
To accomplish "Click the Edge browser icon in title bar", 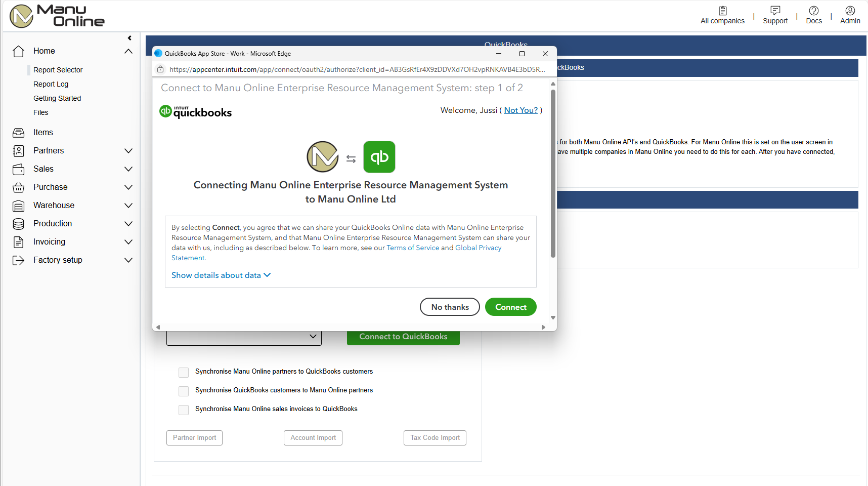I will click(x=158, y=53).
